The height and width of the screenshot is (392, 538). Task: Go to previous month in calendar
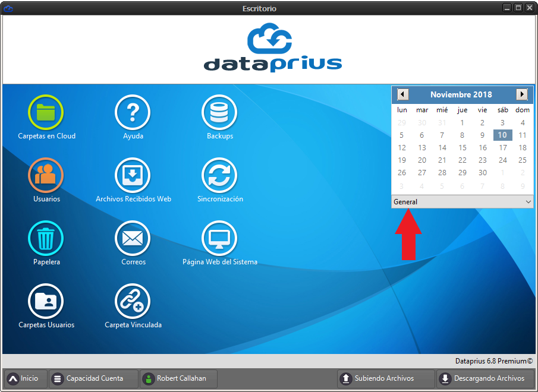(403, 94)
